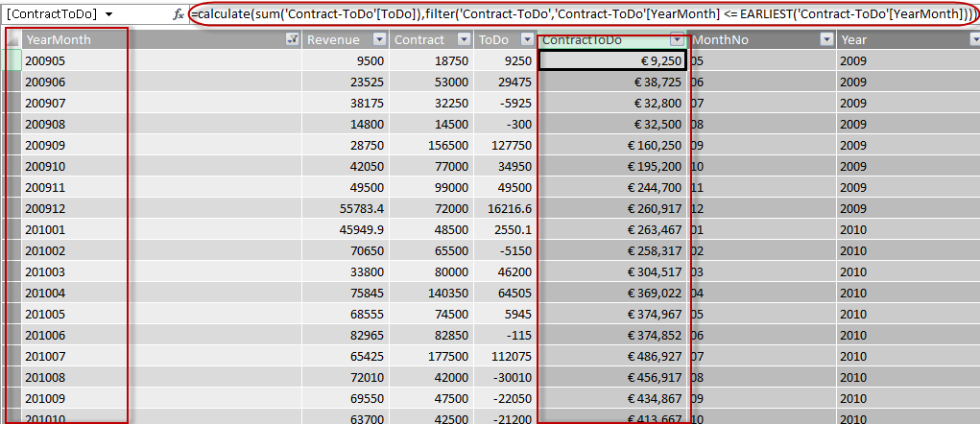Open the YearMonth column filter button
The height and width of the screenshot is (424, 980).
[292, 39]
